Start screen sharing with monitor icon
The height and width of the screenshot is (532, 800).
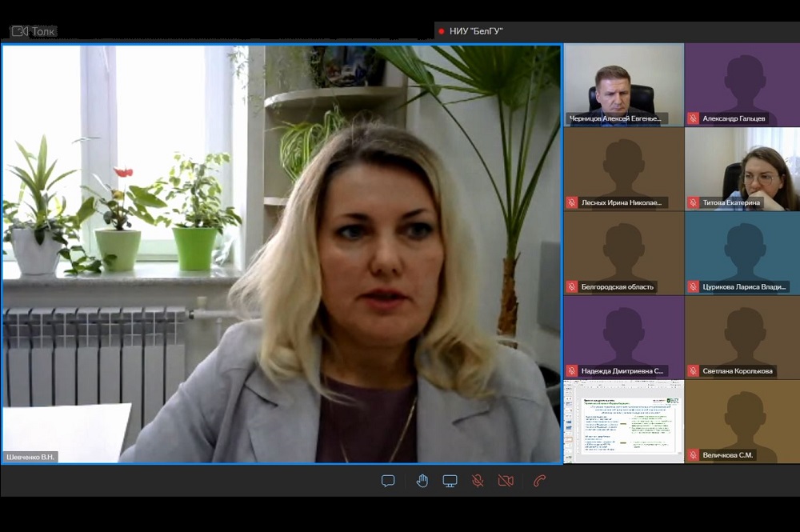pos(450,481)
